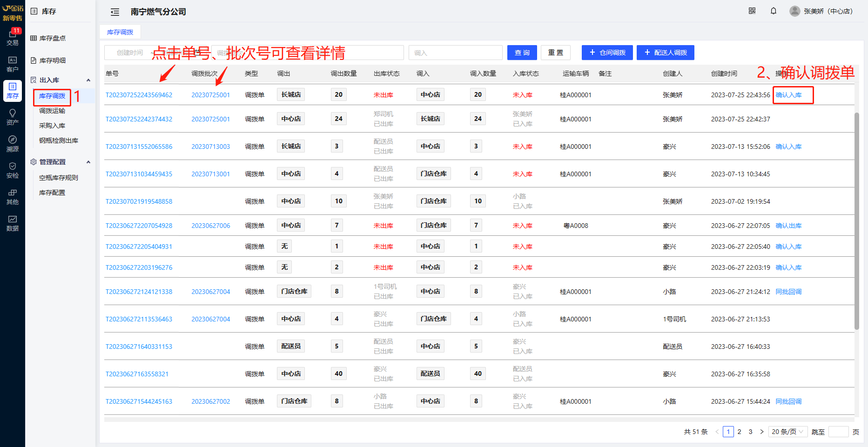Screen dimensions: 868x447
Task: Open the 20 条/页 page size dropdown
Action: (x=787, y=432)
